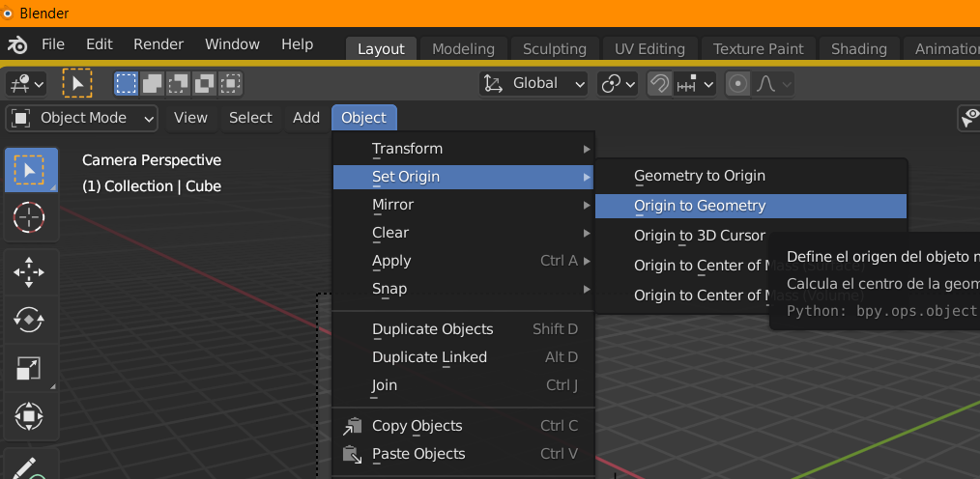Expand the pivot point dropdown

click(x=618, y=84)
